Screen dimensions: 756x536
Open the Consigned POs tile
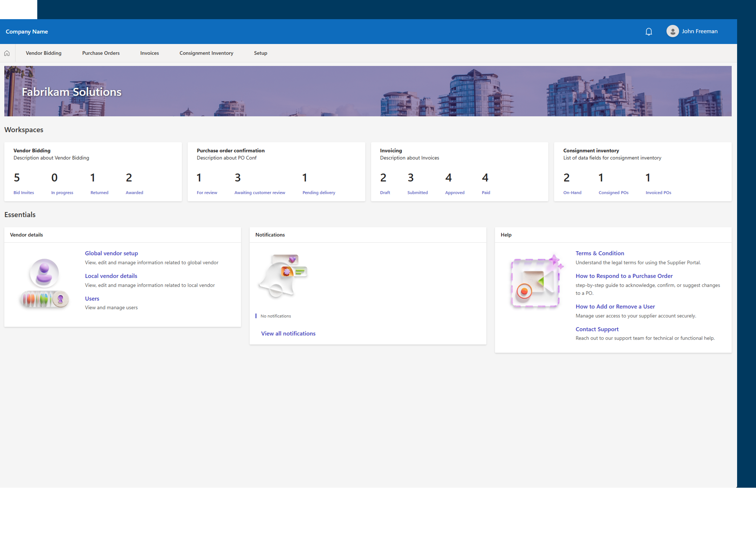614,183
